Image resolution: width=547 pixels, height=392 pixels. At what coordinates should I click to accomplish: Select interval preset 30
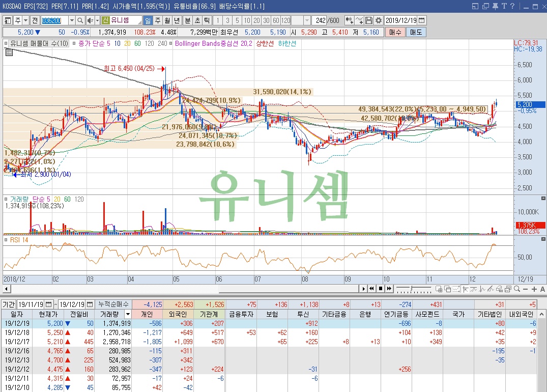point(266,20)
